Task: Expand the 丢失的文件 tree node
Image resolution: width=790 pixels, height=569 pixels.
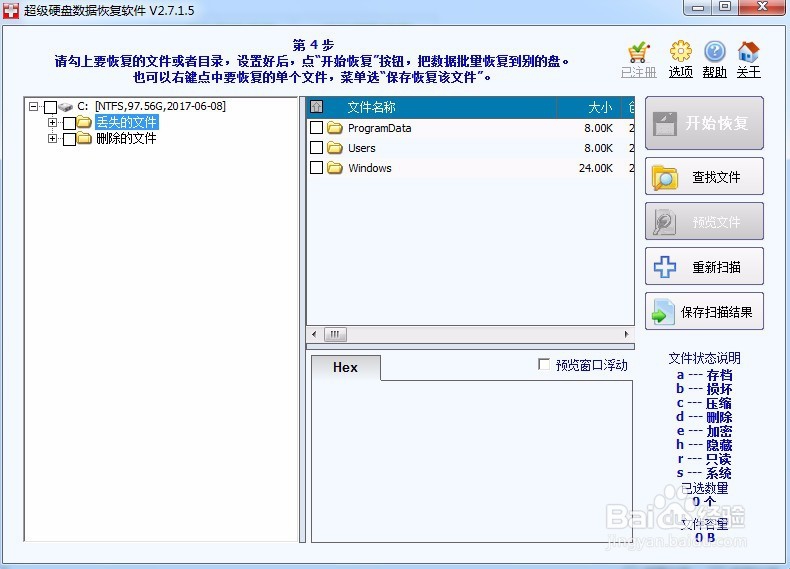Action: point(52,122)
